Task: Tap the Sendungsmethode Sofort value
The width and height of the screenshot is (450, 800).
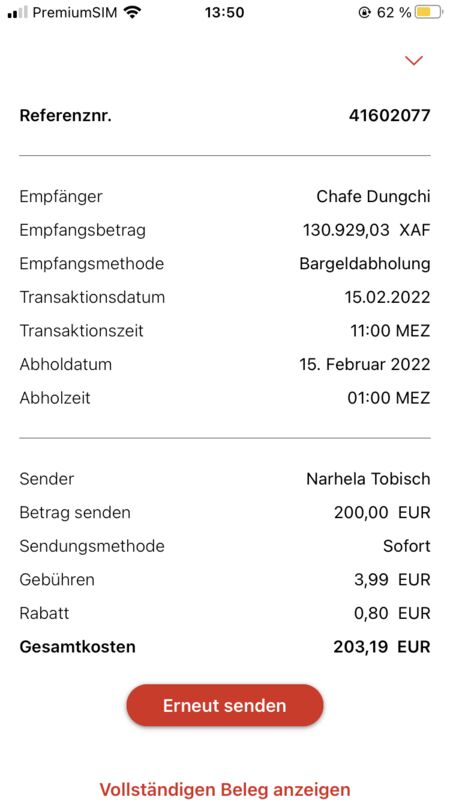Action: click(407, 546)
